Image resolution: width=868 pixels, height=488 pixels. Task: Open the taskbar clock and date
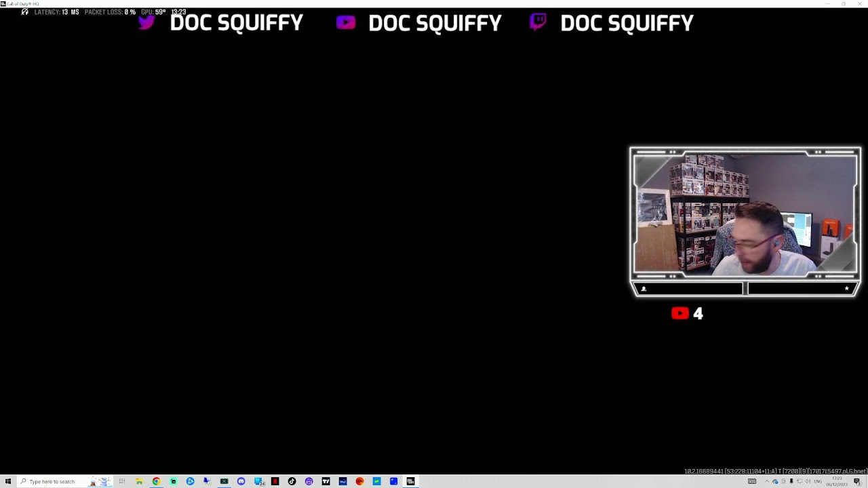(836, 481)
